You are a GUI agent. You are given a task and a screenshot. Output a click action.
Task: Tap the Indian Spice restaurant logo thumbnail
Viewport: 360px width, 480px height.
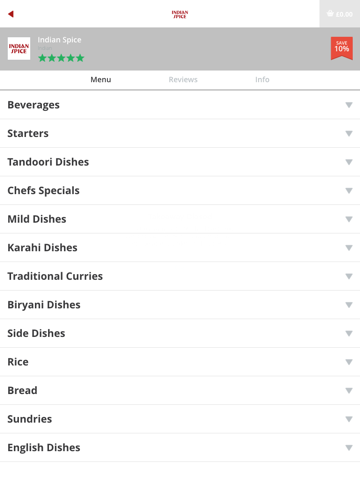(x=19, y=49)
